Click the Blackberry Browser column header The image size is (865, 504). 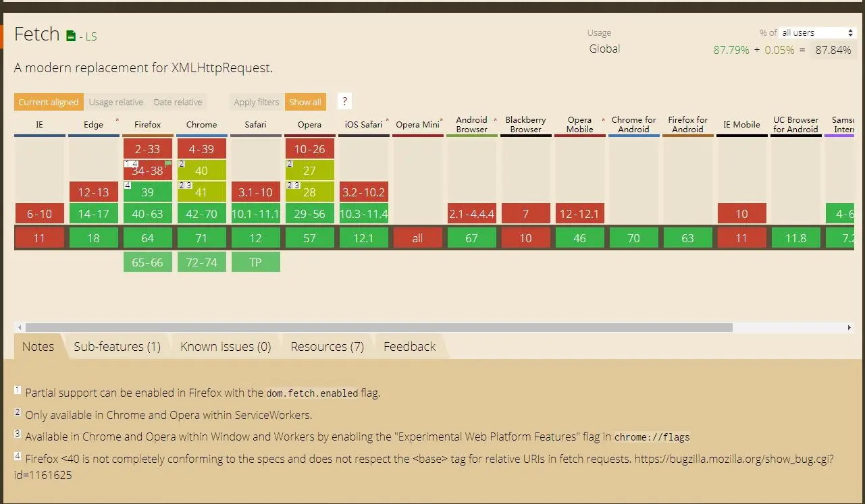click(x=525, y=125)
